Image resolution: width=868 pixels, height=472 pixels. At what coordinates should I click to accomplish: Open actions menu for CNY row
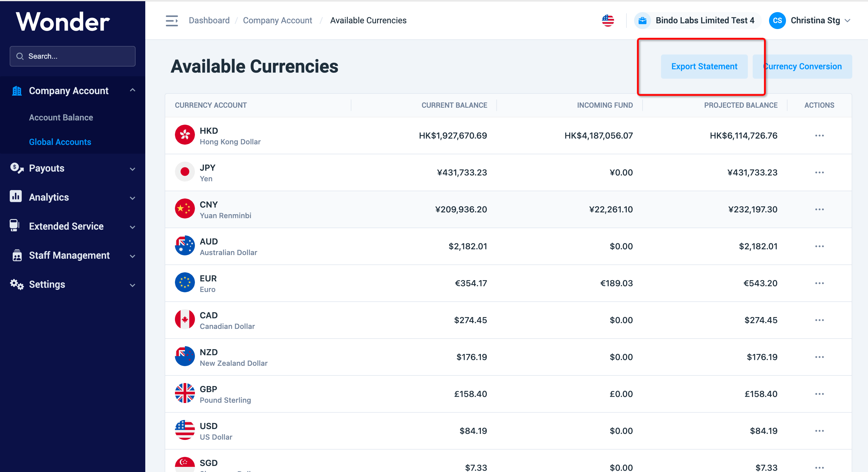point(819,209)
